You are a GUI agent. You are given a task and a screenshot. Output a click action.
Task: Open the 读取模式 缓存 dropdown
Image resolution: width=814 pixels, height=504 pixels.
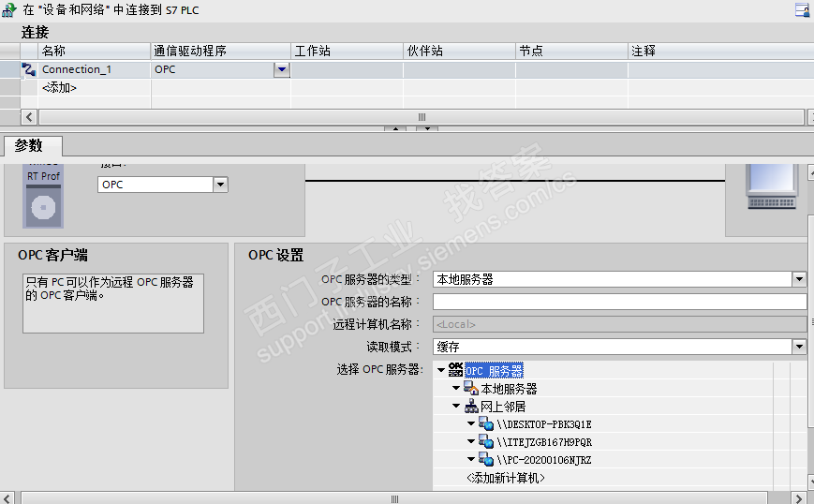point(799,347)
